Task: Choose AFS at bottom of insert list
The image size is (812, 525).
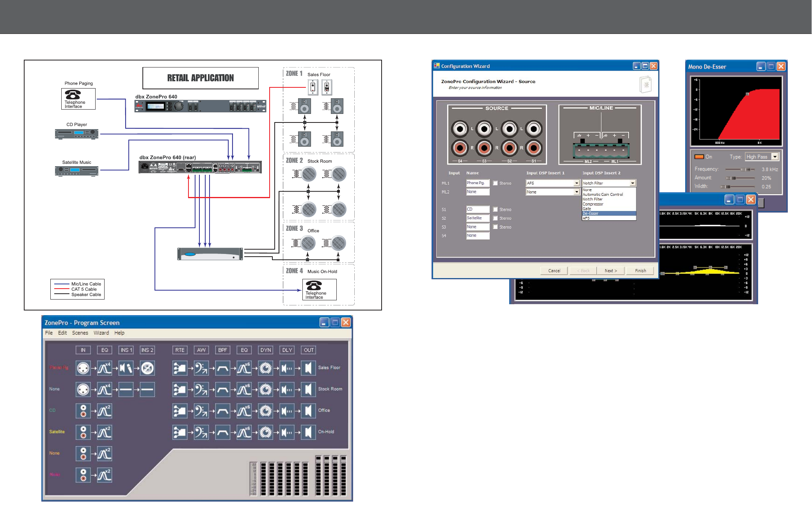Action: click(x=586, y=218)
